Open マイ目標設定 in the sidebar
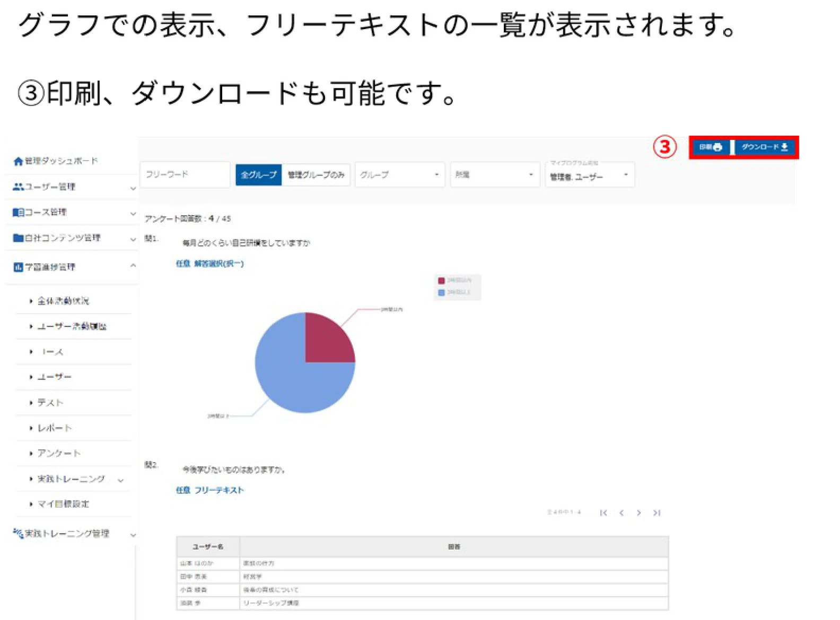 63,504
